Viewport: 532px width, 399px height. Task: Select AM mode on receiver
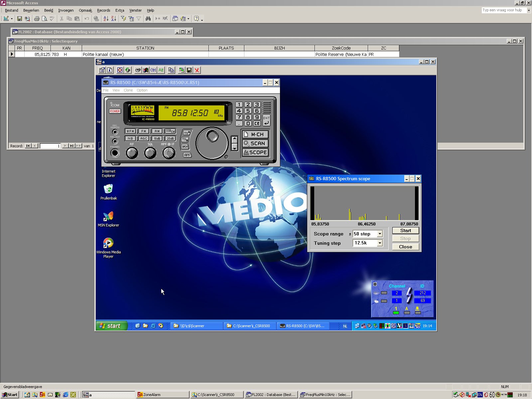tap(157, 131)
